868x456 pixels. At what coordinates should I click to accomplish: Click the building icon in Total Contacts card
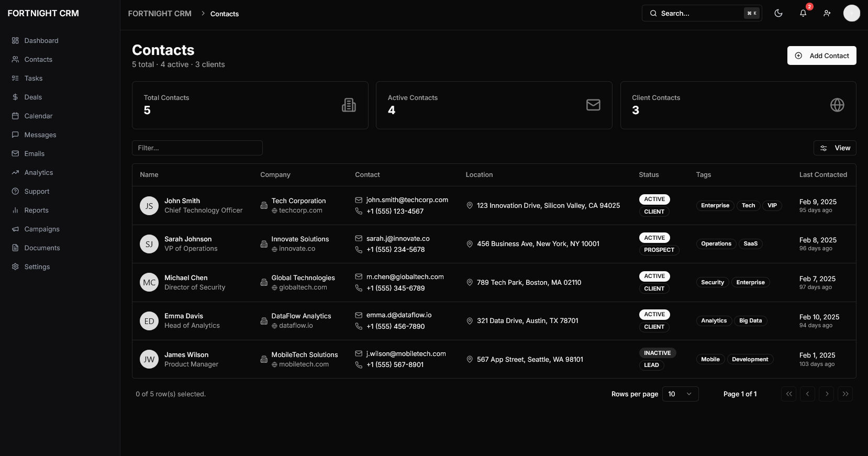pyautogui.click(x=349, y=105)
